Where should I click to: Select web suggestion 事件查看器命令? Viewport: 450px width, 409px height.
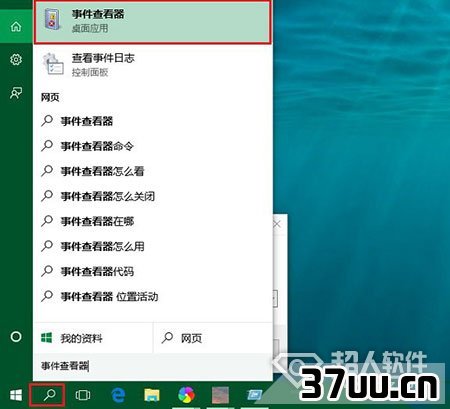153,146
